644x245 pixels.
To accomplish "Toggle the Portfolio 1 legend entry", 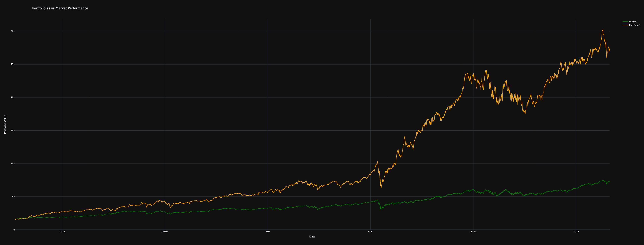I will click(x=635, y=25).
